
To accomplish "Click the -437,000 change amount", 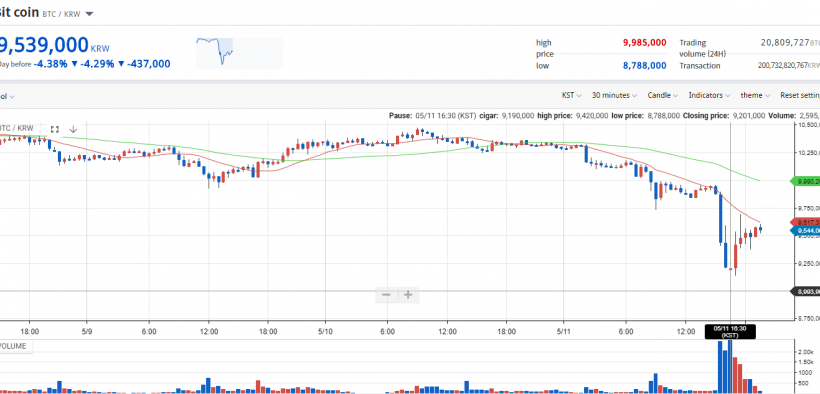I will coord(148,64).
